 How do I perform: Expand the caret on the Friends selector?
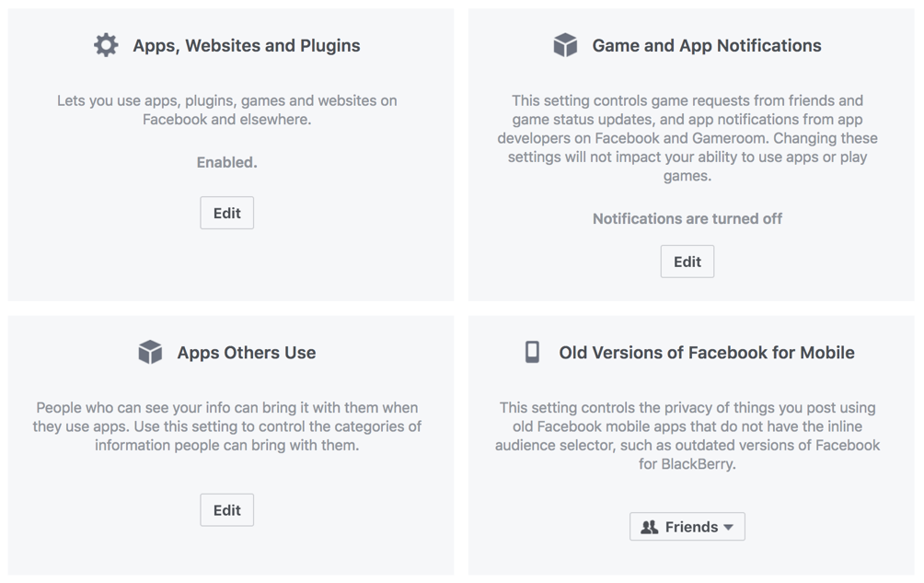pyautogui.click(x=730, y=527)
